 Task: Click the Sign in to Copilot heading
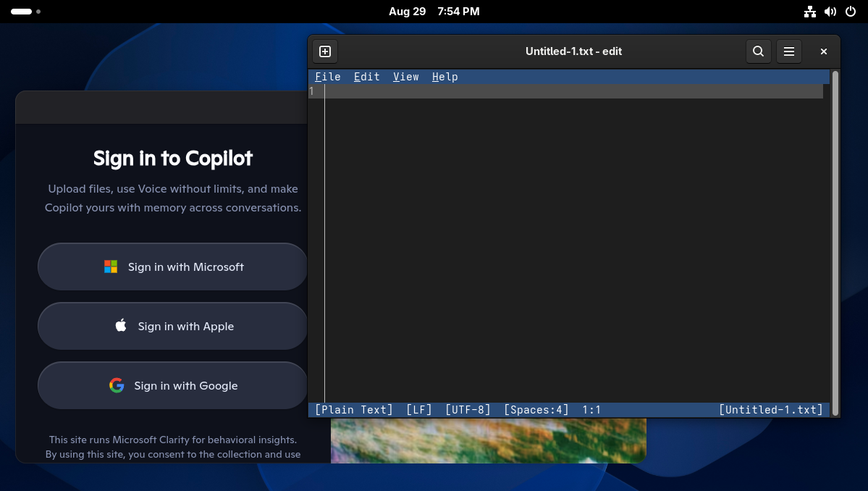pos(173,159)
